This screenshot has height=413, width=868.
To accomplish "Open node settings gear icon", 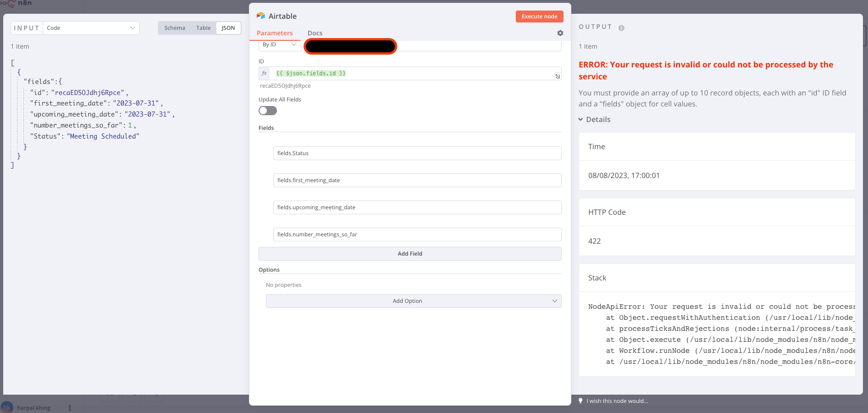I will [x=560, y=33].
